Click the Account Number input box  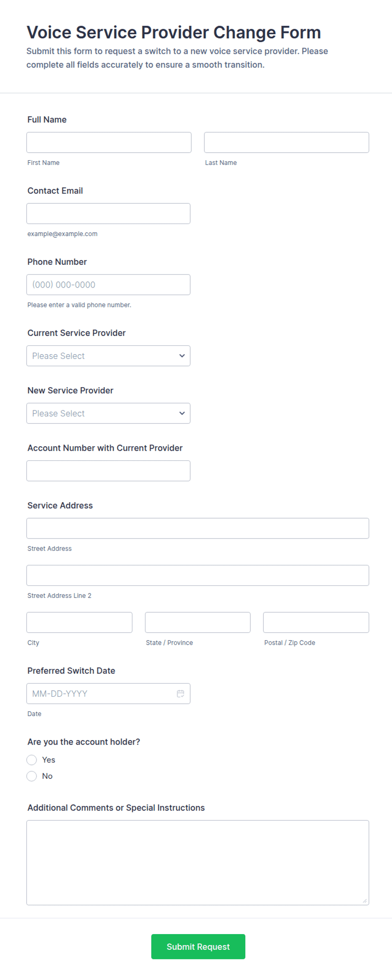tap(108, 471)
